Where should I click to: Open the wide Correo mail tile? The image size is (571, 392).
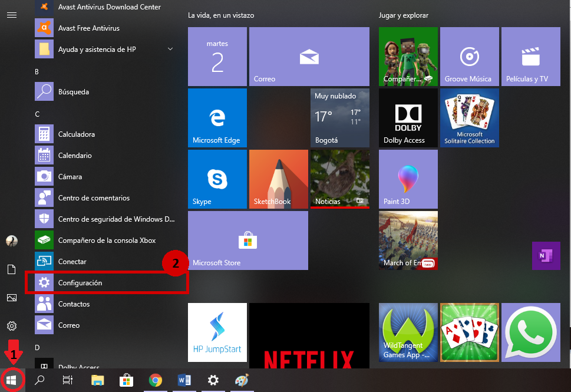309,57
